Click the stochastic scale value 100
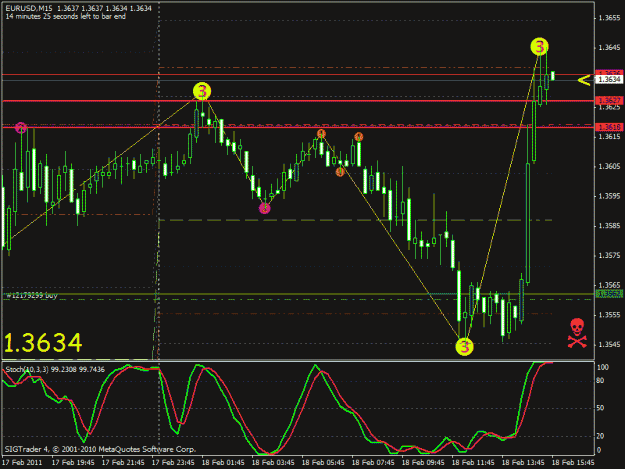 click(603, 367)
